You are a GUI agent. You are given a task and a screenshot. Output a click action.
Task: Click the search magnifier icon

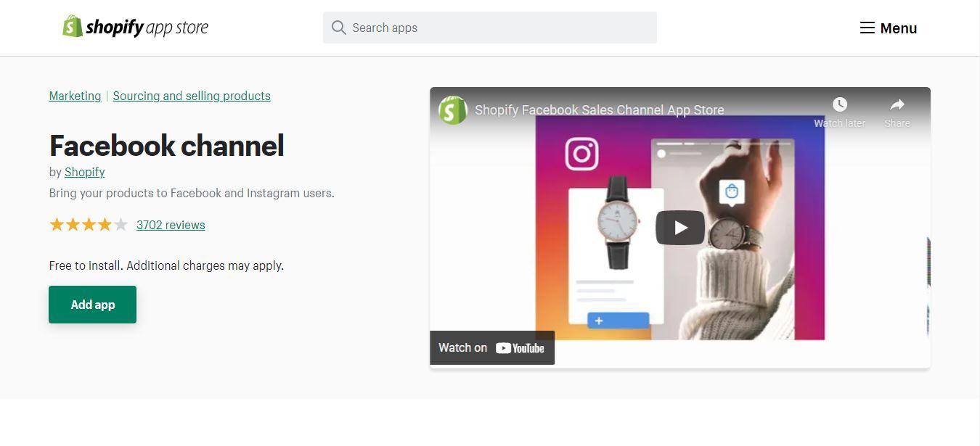coord(338,28)
